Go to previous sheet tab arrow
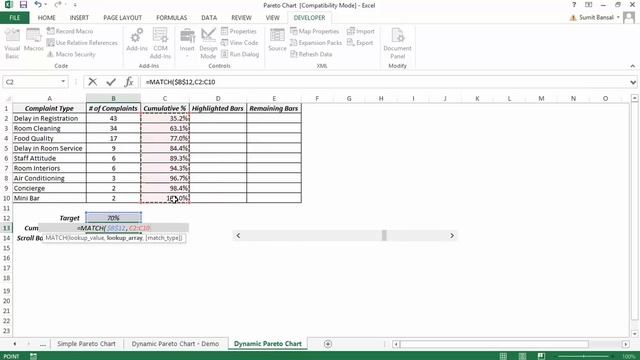This screenshot has height=360, width=640. [x=15, y=344]
